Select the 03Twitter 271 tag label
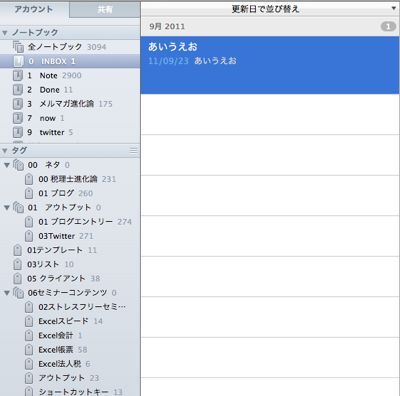The image size is (400, 396). 66,236
